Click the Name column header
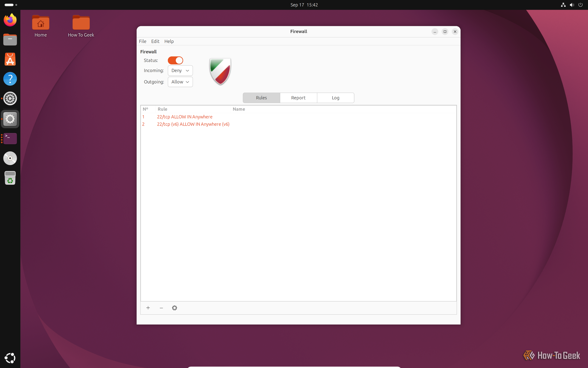The height and width of the screenshot is (368, 588). 343,109
